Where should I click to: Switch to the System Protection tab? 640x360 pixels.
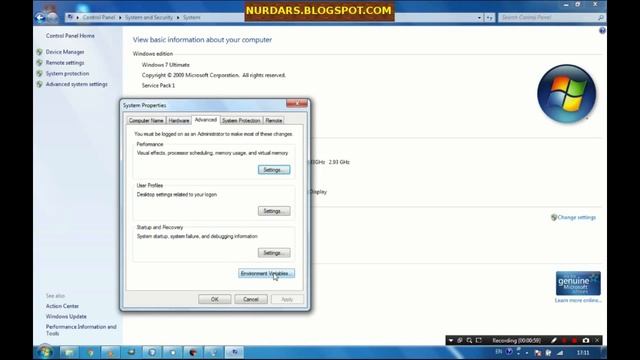tap(241, 120)
